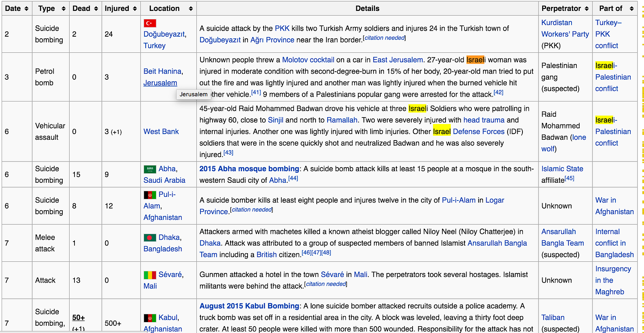Click the Details column header
The width and height of the screenshot is (644, 333).
click(x=367, y=8)
